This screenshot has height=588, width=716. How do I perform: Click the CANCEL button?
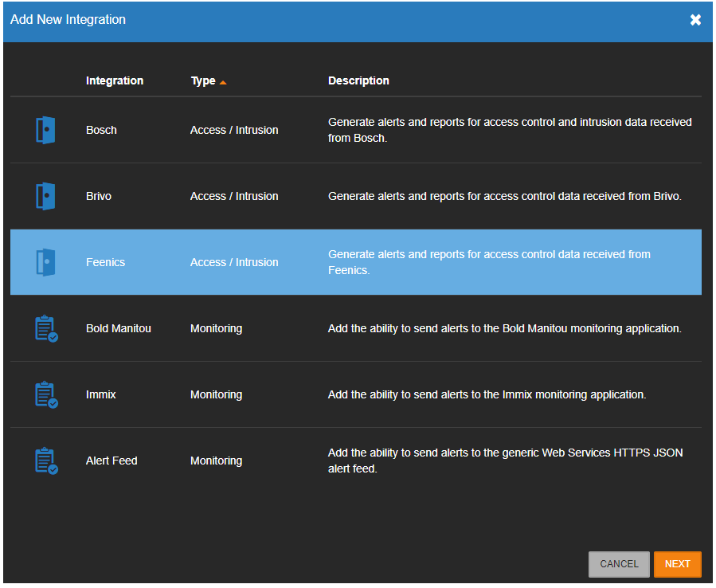coord(619,564)
